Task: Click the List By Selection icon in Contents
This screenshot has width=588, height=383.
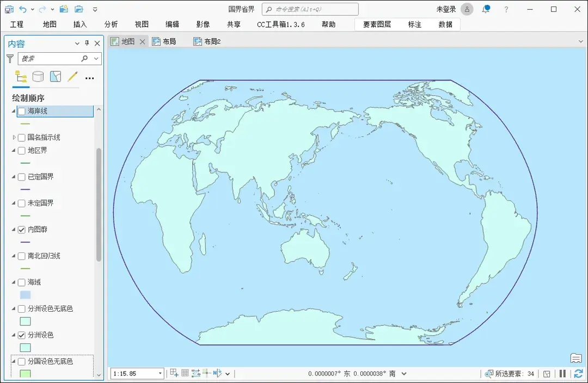Action: click(54, 76)
